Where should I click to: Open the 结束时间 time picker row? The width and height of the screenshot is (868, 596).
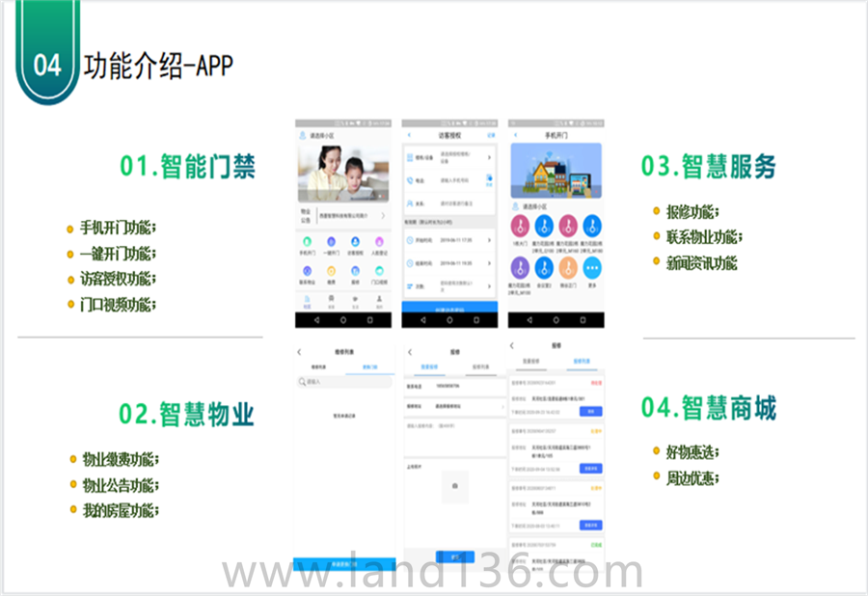(449, 262)
